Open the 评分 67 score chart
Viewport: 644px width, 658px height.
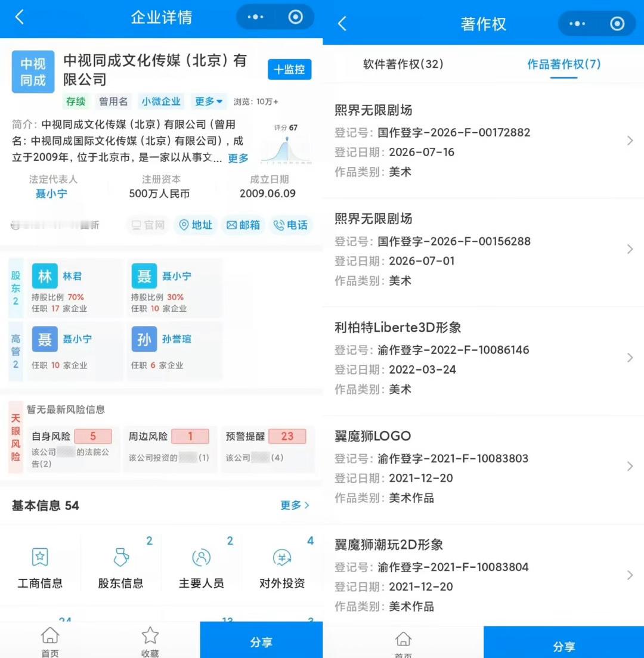tap(286, 144)
